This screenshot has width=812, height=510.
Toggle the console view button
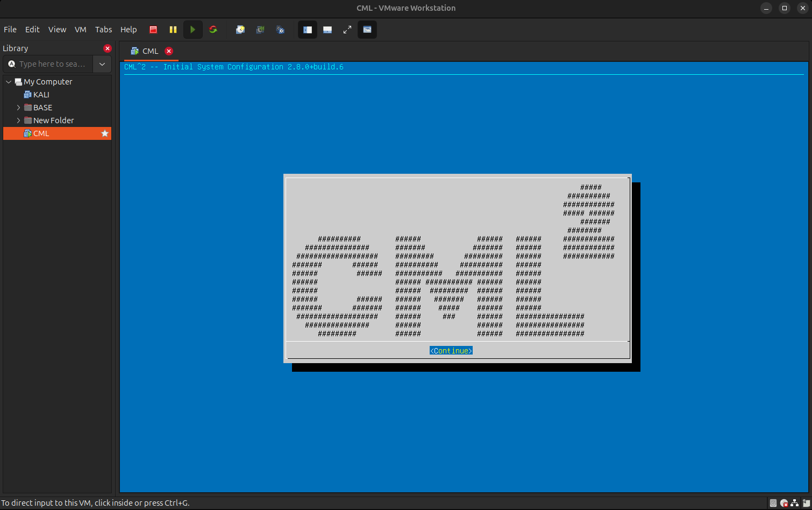367,30
